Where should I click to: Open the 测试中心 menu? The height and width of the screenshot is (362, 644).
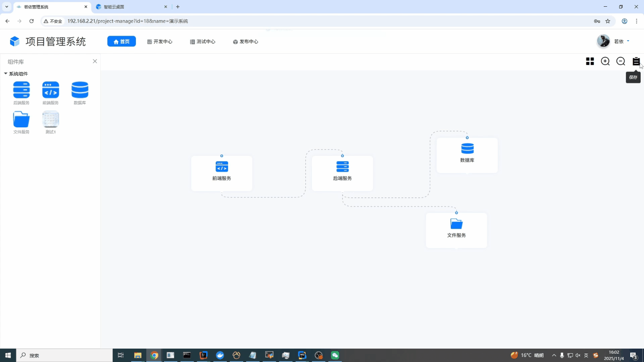coord(203,41)
